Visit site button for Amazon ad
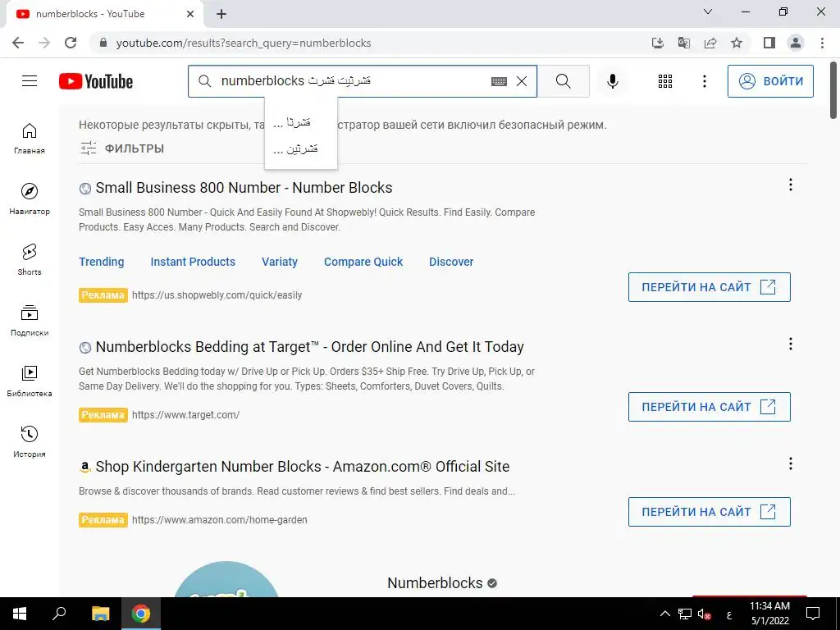This screenshot has width=840, height=630. (x=710, y=512)
